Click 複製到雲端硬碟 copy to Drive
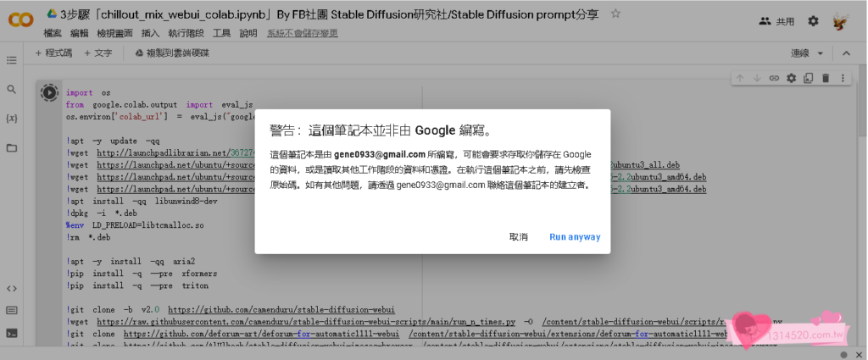 172,53
